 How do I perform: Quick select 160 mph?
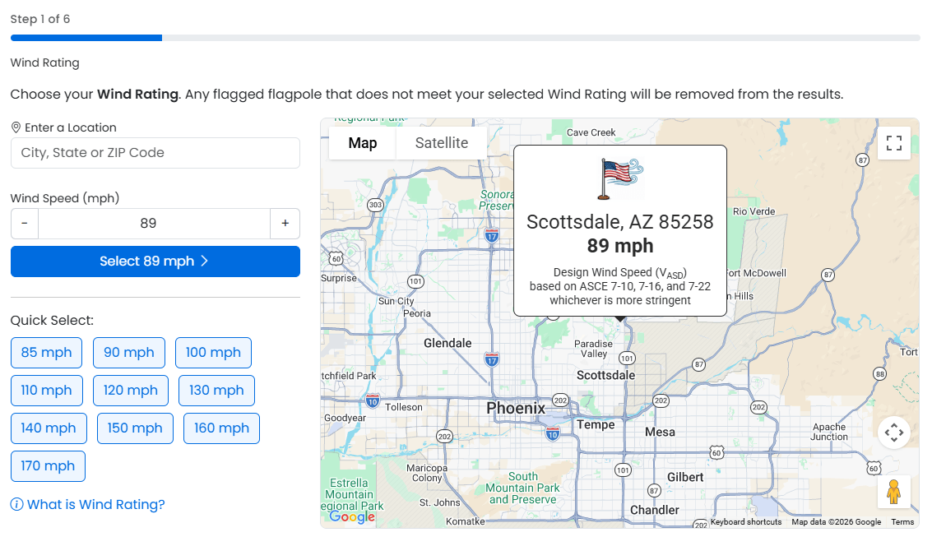(222, 428)
